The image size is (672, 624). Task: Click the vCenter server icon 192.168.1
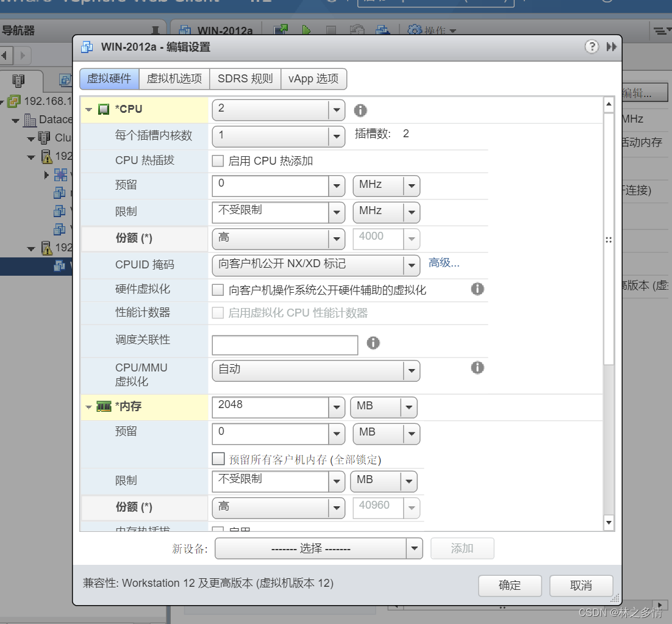tap(14, 101)
